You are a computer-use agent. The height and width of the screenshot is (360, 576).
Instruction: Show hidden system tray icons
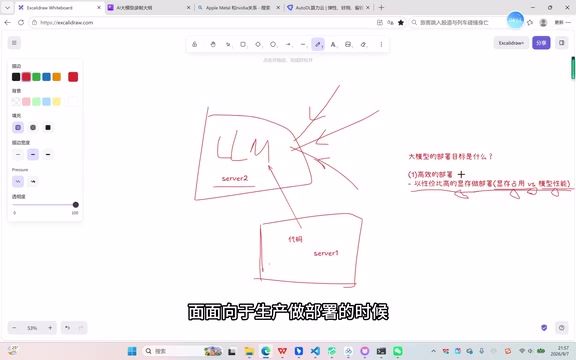[433, 351]
